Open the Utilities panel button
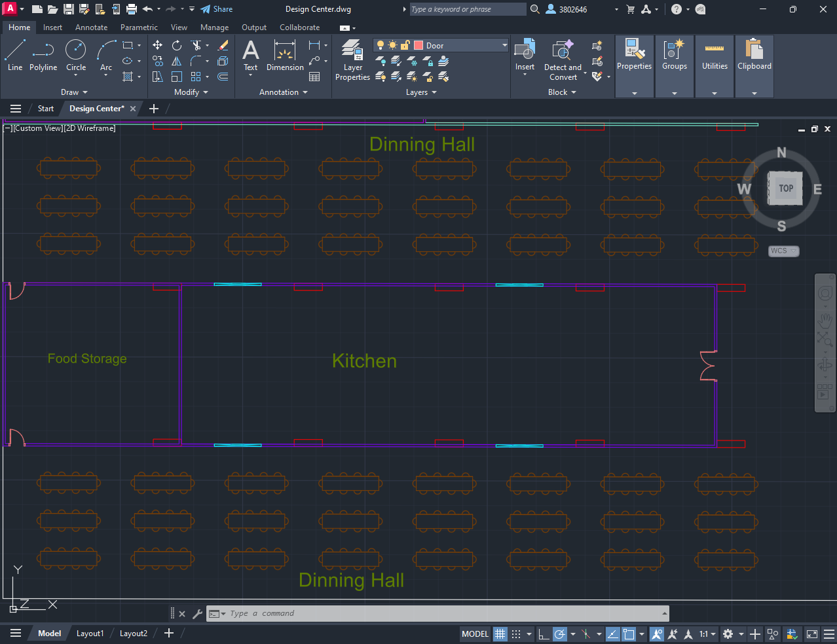The width and height of the screenshot is (837, 644). pos(715,66)
